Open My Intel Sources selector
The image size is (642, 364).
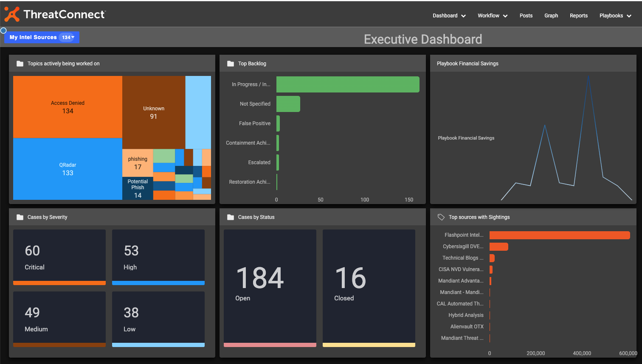point(42,37)
